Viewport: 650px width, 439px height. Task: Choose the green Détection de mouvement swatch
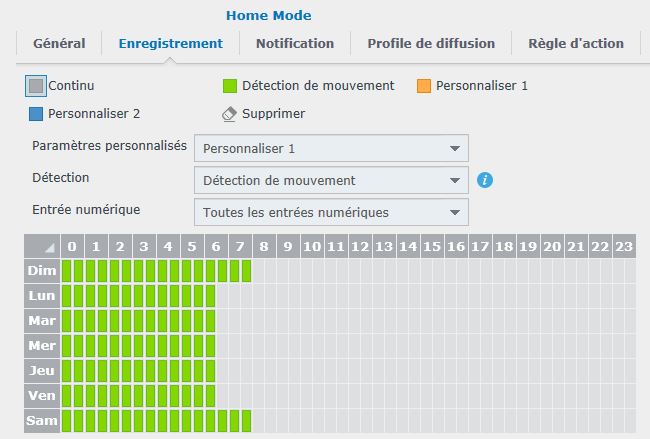[230, 86]
